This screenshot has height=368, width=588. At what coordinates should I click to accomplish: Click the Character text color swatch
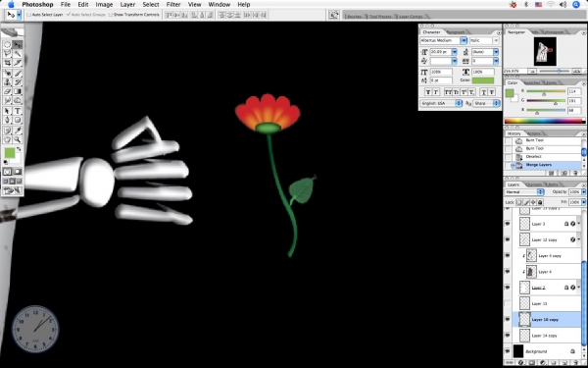point(482,80)
